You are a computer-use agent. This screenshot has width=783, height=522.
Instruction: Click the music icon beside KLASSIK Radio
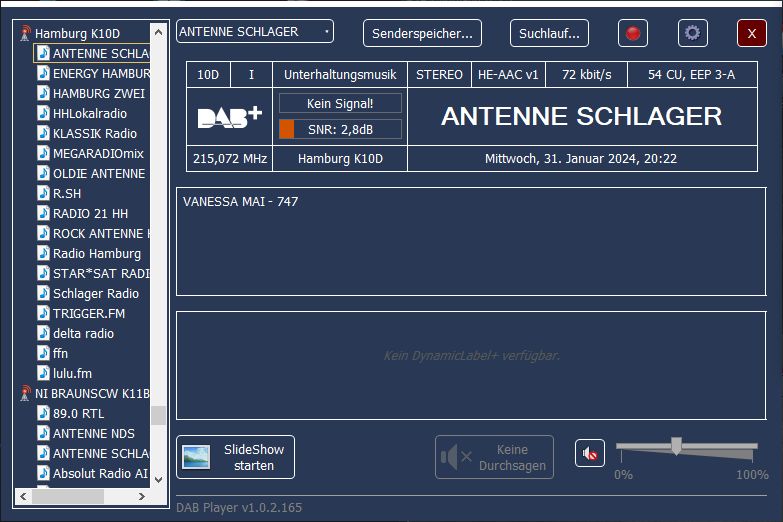(x=43, y=134)
